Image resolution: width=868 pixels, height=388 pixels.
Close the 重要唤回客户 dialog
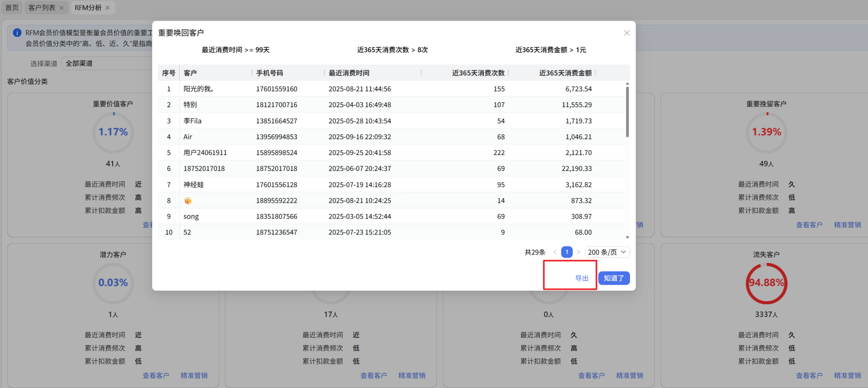coord(627,33)
